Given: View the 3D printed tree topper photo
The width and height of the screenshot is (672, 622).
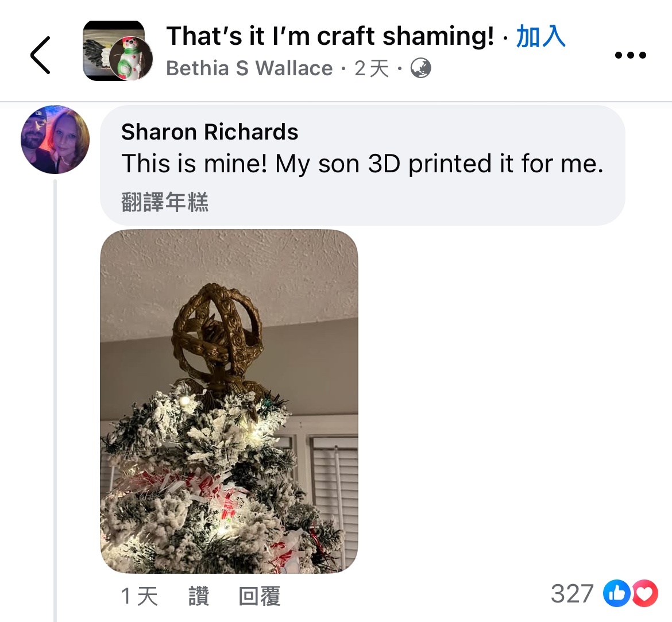Looking at the screenshot, I should (229, 401).
